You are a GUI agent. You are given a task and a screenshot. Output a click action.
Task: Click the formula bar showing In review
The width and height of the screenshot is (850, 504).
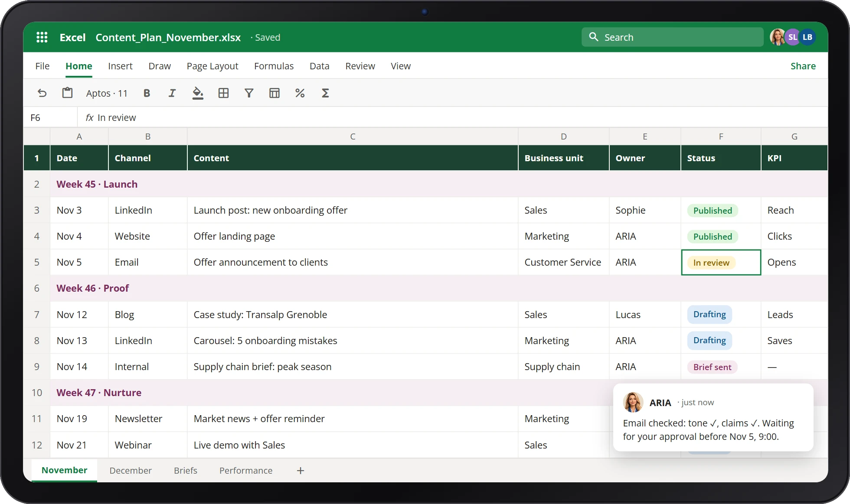452,117
